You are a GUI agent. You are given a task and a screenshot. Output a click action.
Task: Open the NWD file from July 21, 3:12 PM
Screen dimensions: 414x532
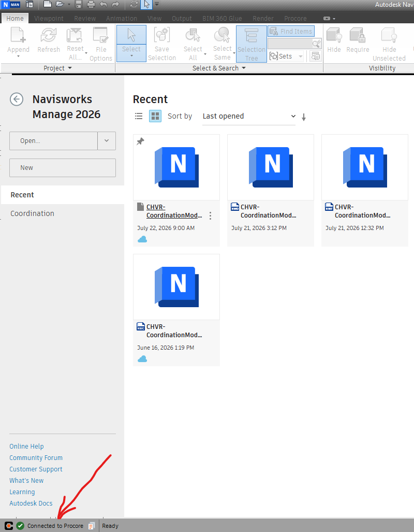[271, 190]
